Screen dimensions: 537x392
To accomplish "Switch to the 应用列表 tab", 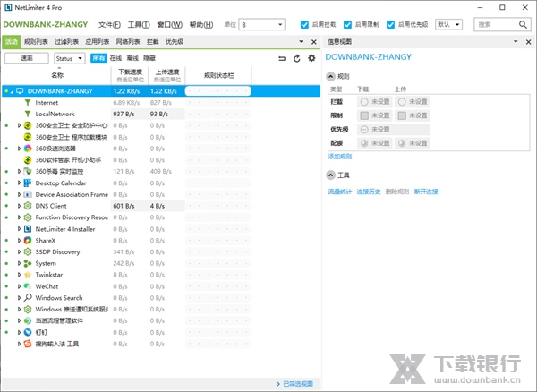I will pyautogui.click(x=98, y=42).
